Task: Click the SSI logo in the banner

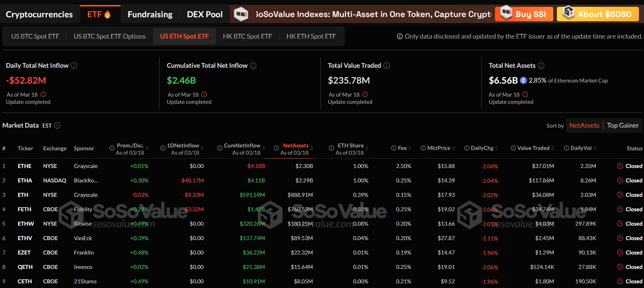Action: [x=241, y=14]
